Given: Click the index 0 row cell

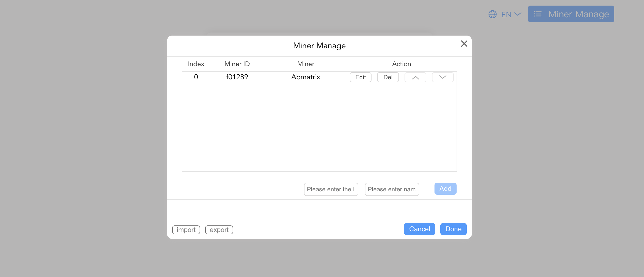Looking at the screenshot, I should pyautogui.click(x=196, y=77).
